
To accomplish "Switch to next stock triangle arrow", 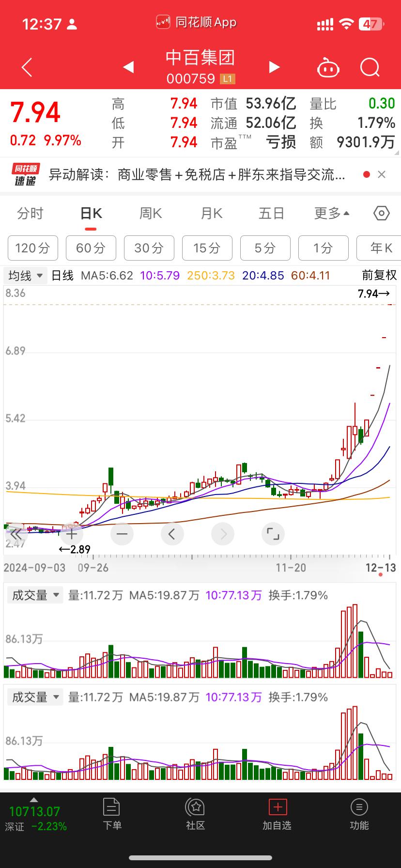I will (274, 67).
